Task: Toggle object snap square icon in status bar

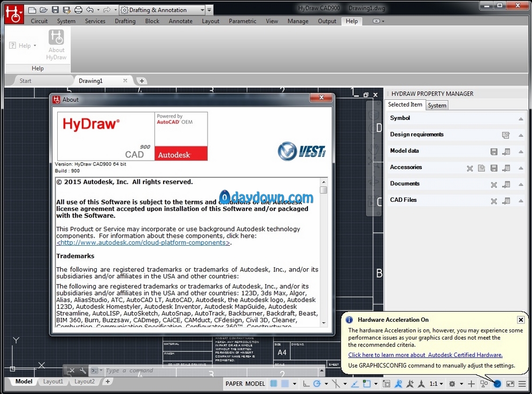Action: [x=367, y=384]
